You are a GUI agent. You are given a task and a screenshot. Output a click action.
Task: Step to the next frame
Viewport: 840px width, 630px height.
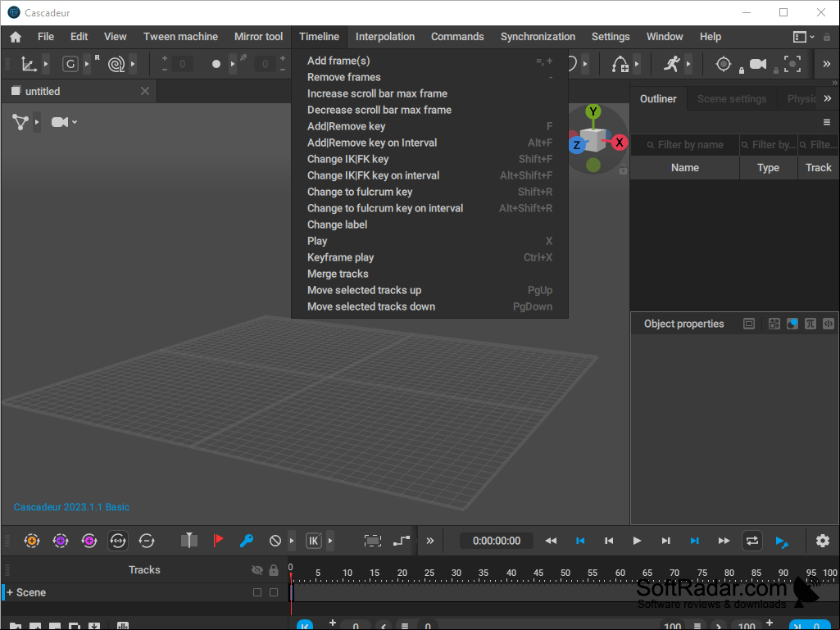click(x=666, y=541)
